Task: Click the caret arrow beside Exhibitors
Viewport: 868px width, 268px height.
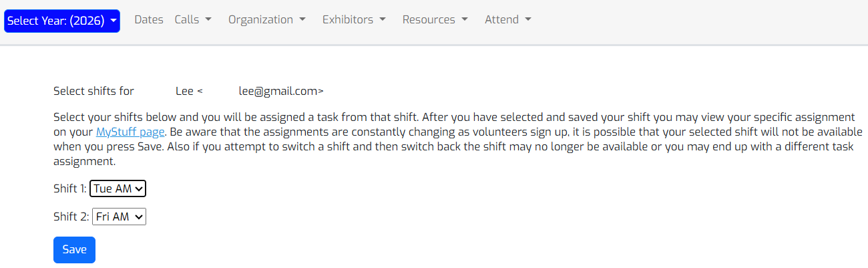Action: tap(383, 20)
